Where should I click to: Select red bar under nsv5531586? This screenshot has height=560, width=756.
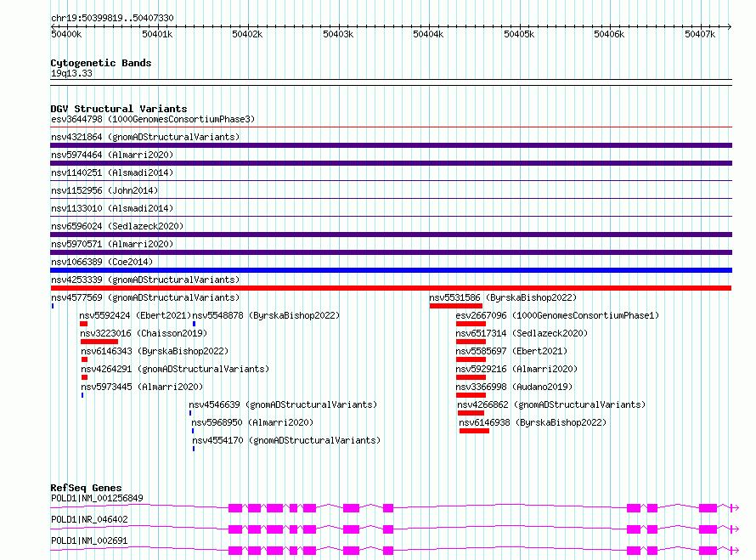point(455,306)
